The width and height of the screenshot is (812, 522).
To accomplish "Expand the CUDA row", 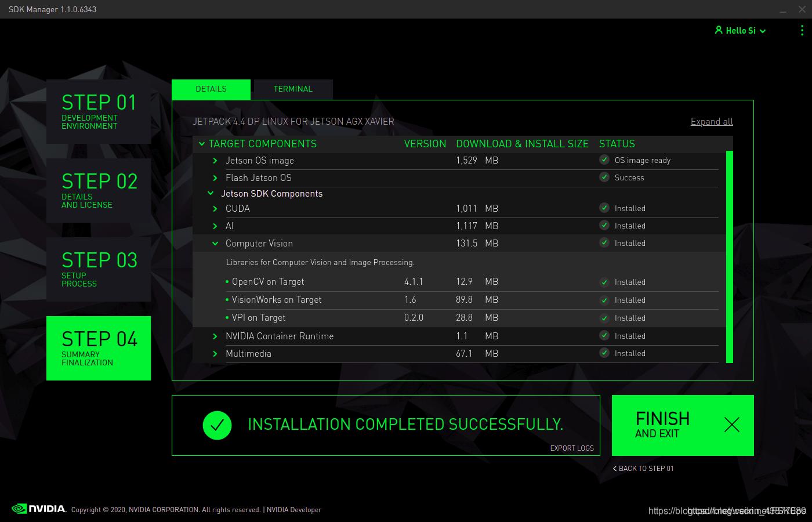I will click(x=215, y=209).
